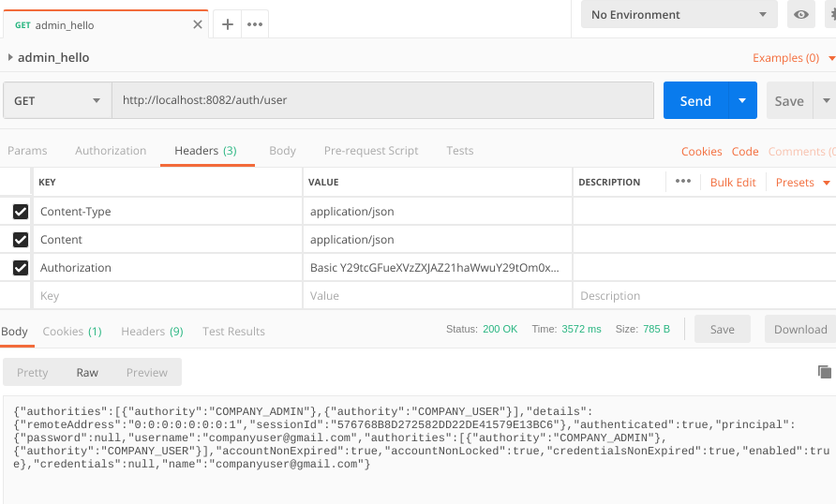This screenshot has height=504, width=836.
Task: Open a new request tab with plus icon
Action: [x=228, y=24]
